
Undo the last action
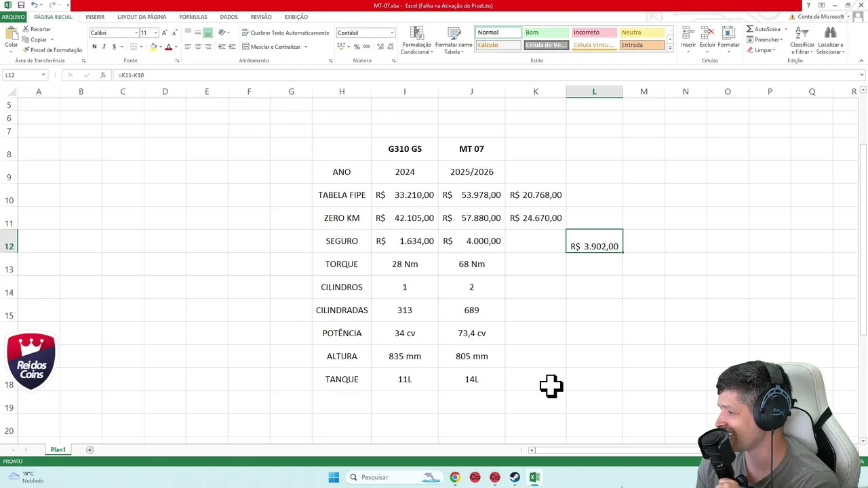(34, 5)
